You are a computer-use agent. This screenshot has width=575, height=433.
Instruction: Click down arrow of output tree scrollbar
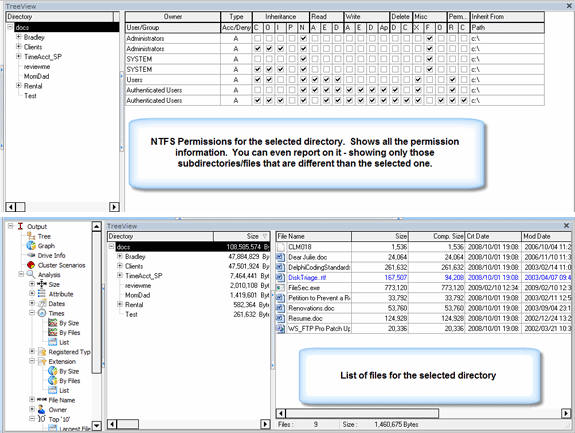click(96, 426)
